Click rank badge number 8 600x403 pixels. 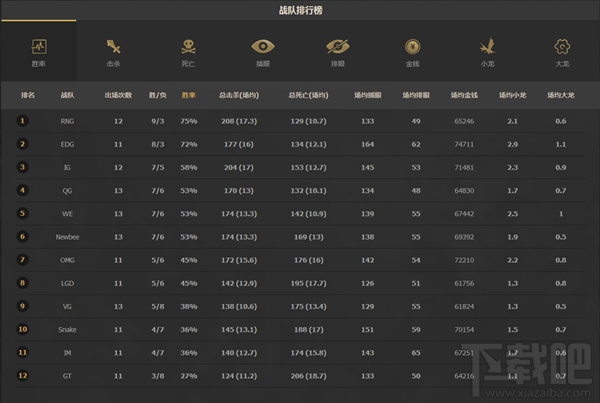(23, 283)
